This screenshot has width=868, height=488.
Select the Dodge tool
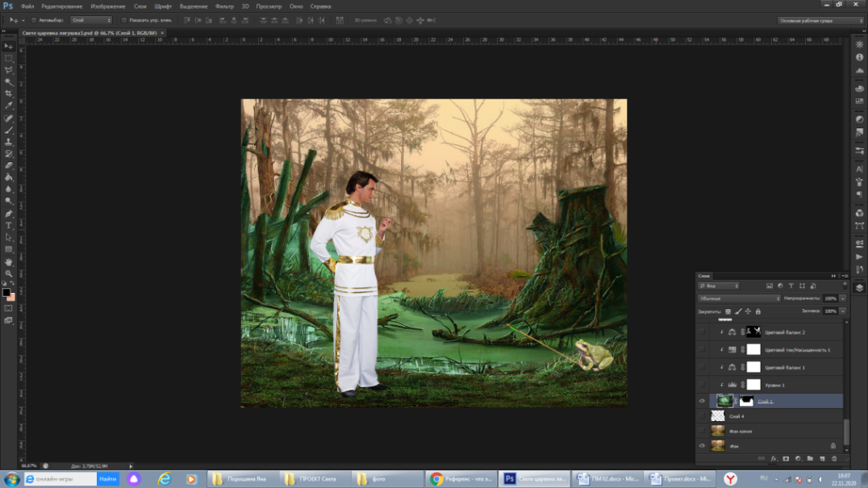tap(9, 201)
